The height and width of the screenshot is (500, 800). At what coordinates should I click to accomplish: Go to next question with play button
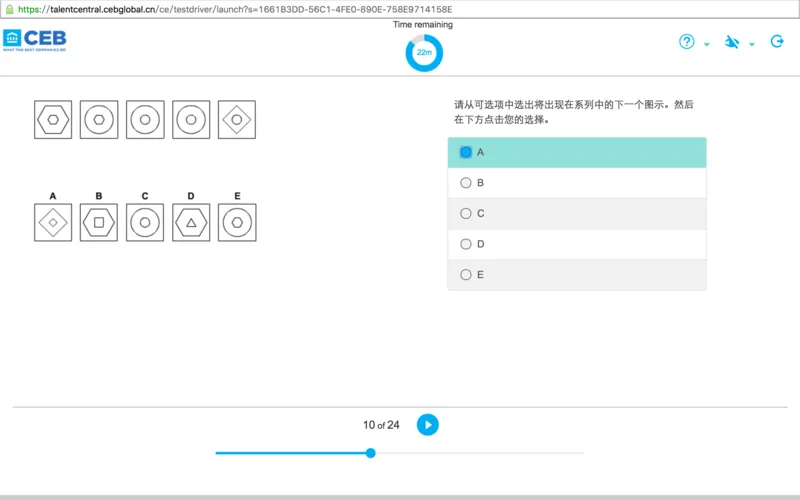click(x=428, y=424)
